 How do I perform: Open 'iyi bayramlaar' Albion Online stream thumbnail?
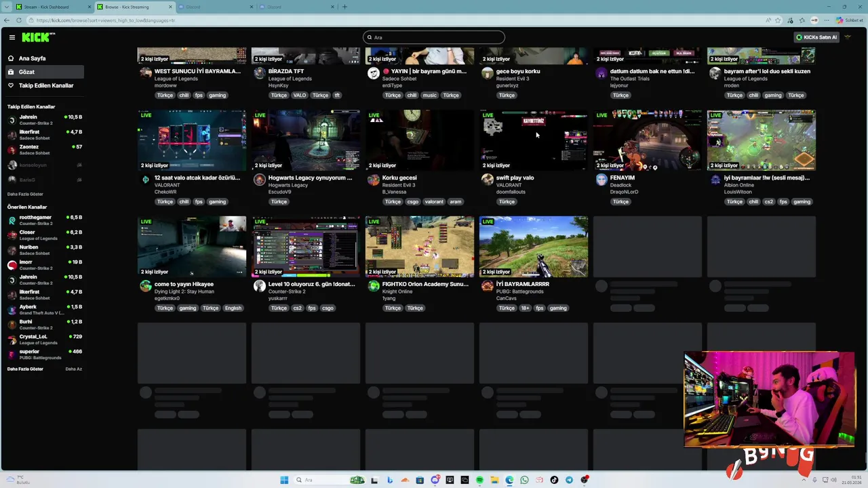[762, 140]
